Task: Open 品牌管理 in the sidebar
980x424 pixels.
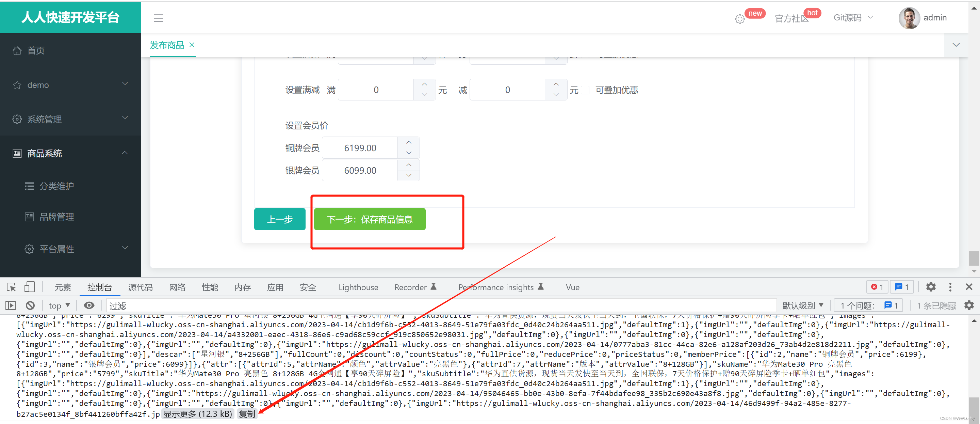Action: 57,217
